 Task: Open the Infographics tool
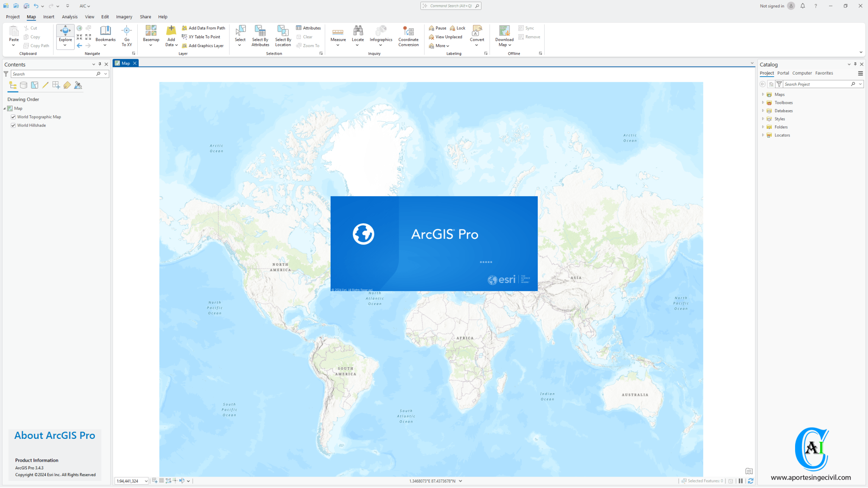pyautogui.click(x=380, y=34)
